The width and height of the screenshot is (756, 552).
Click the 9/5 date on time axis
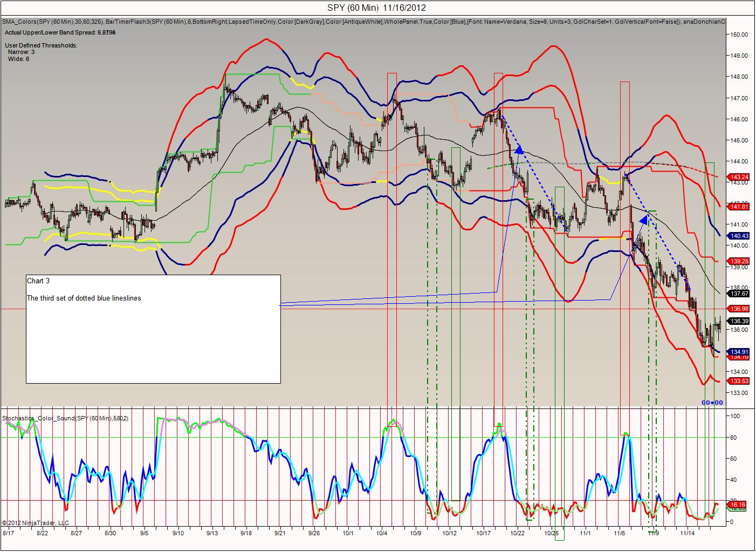(145, 533)
